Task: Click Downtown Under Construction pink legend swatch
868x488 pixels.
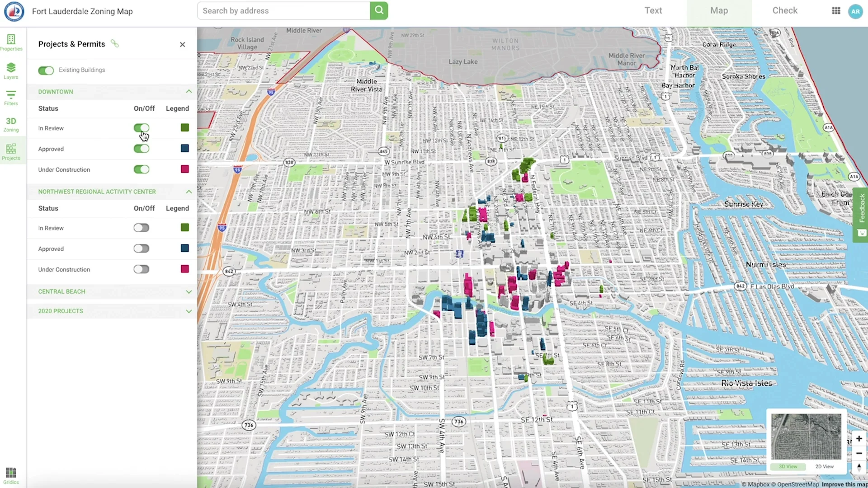Action: pos(184,169)
